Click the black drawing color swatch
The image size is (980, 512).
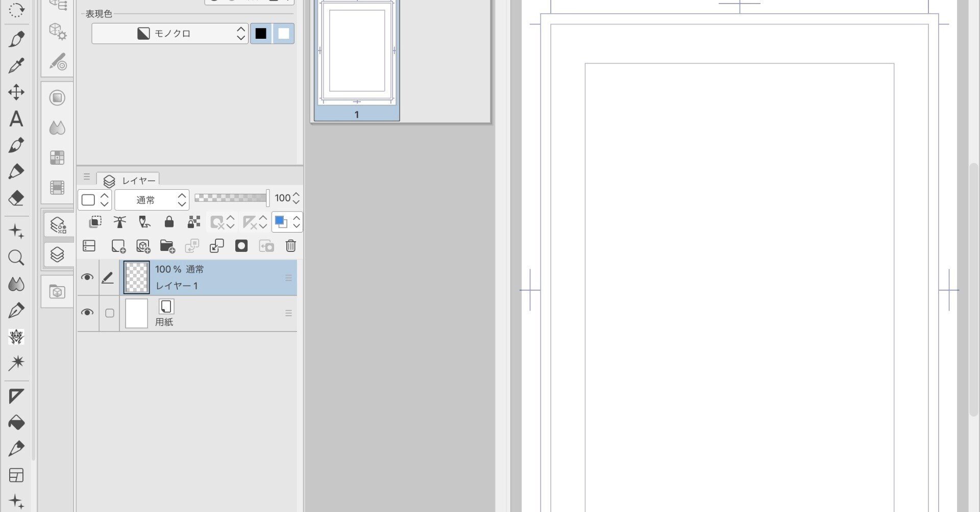tap(261, 34)
